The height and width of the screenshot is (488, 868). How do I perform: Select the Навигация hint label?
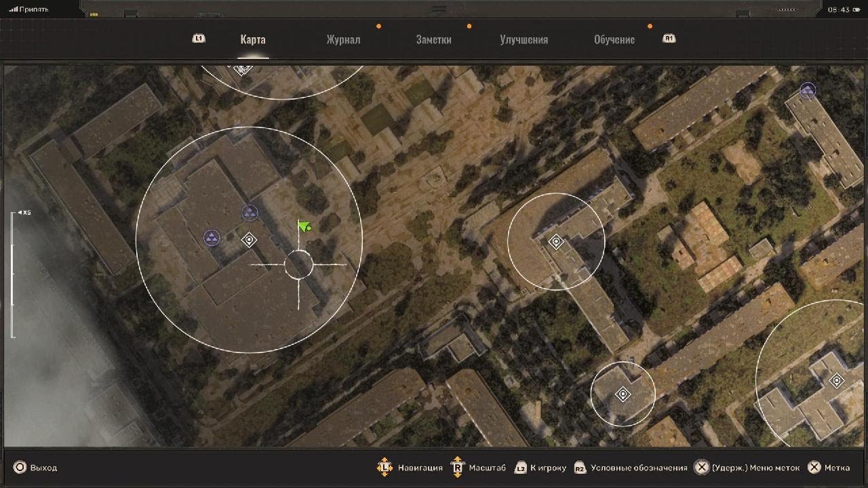click(420, 468)
